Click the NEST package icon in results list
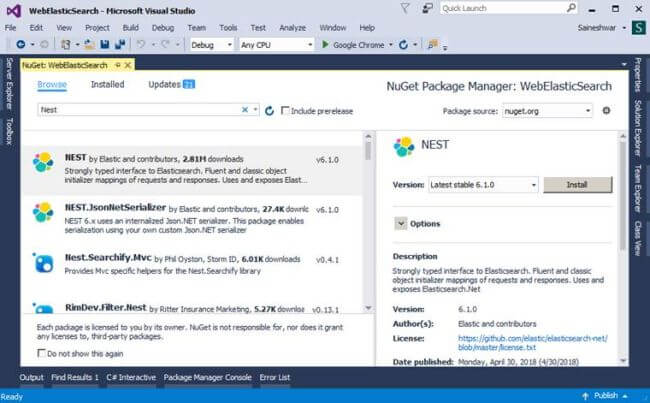The image size is (650, 403). click(x=43, y=162)
